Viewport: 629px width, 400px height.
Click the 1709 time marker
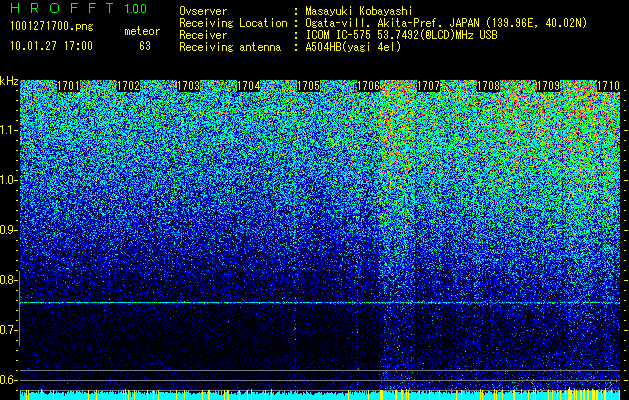coord(548,86)
